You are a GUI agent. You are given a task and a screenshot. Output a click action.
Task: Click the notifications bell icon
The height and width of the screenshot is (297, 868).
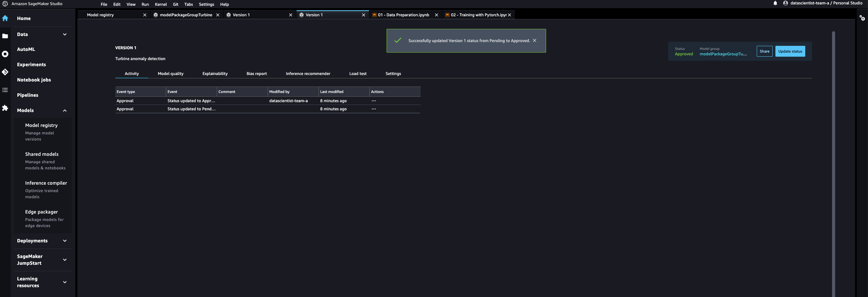click(x=775, y=3)
